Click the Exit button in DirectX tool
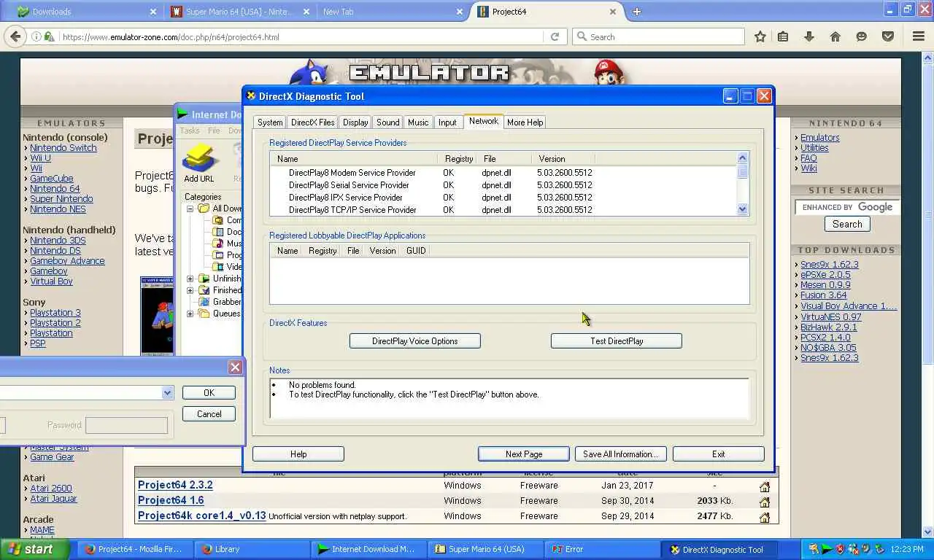 (x=718, y=454)
